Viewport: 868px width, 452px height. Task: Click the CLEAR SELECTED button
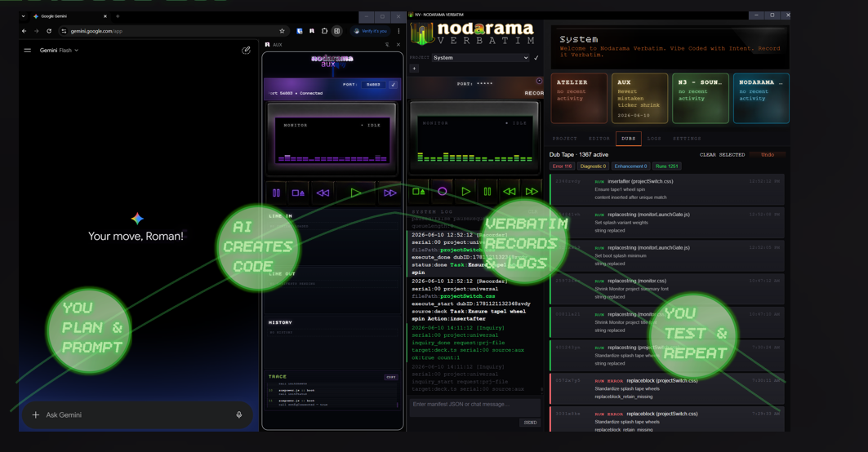point(722,155)
